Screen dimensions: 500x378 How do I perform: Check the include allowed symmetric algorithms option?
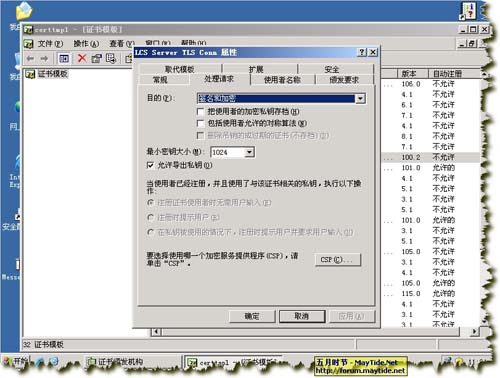200,124
